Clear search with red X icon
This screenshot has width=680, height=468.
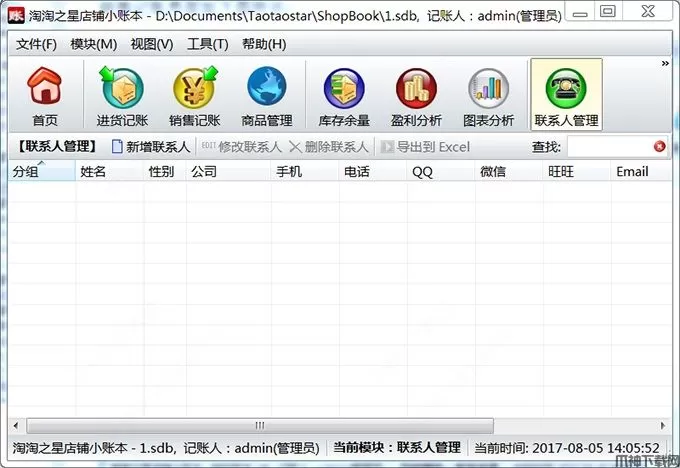coord(660,147)
